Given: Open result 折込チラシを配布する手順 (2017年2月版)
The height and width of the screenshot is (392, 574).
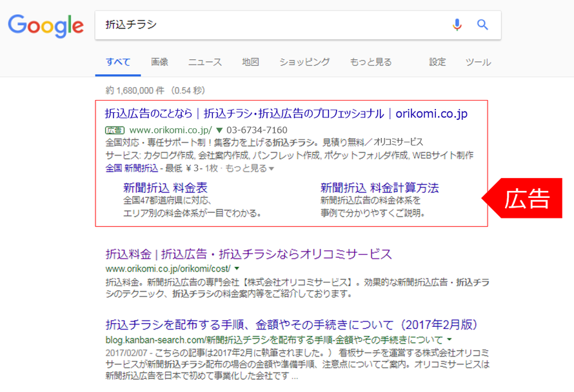Looking at the screenshot, I should point(292,324).
